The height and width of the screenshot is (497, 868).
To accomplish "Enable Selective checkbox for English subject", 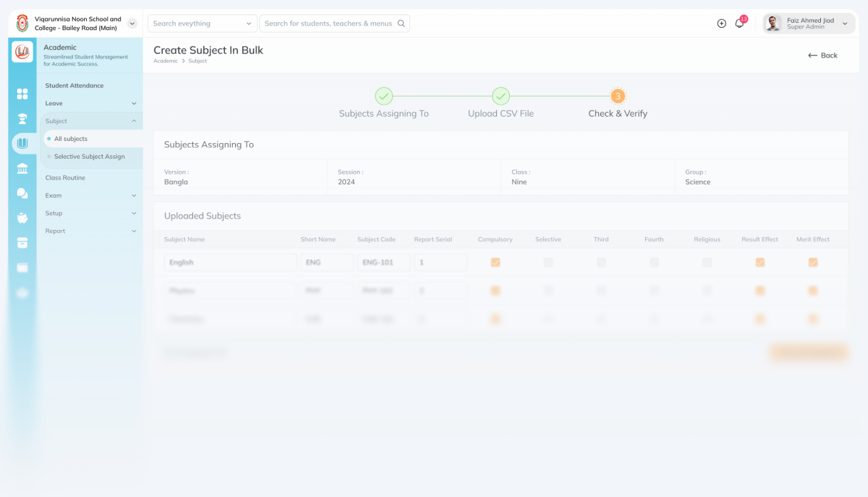I will point(548,263).
